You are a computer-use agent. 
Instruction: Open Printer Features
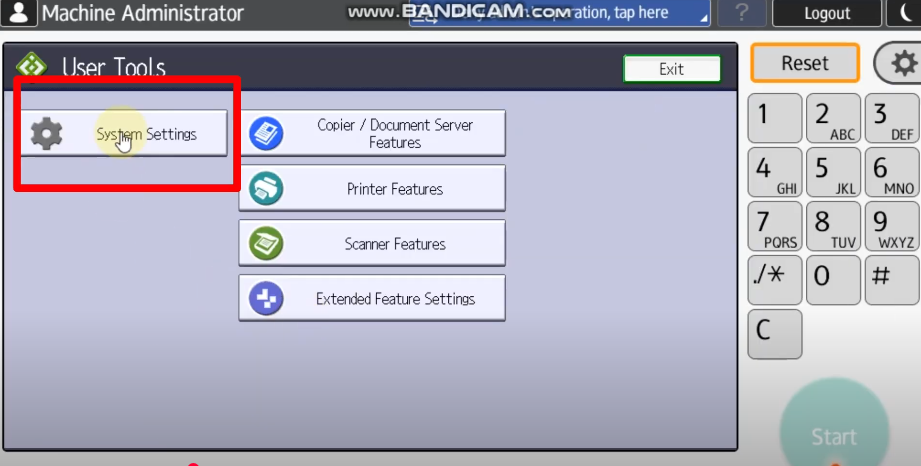pyautogui.click(x=372, y=189)
